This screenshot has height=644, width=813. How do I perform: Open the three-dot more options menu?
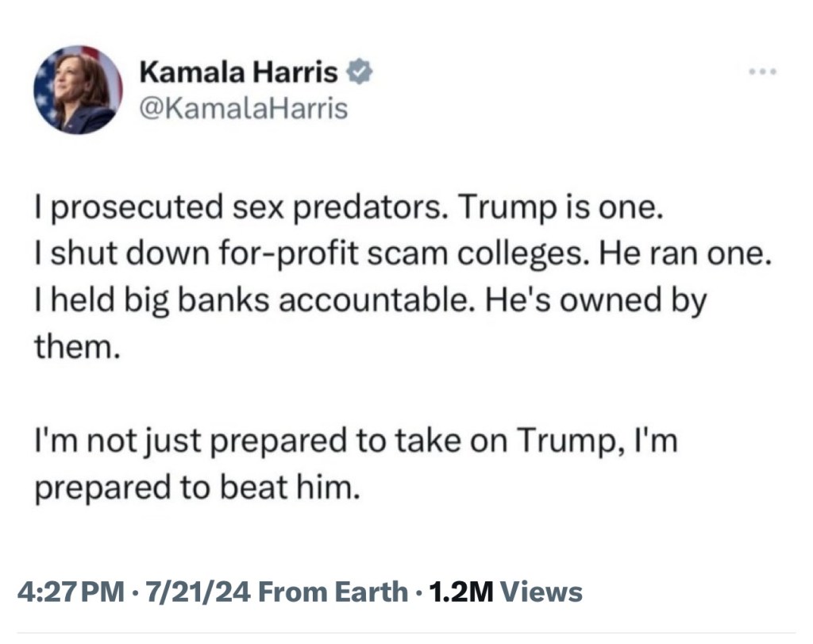click(763, 73)
